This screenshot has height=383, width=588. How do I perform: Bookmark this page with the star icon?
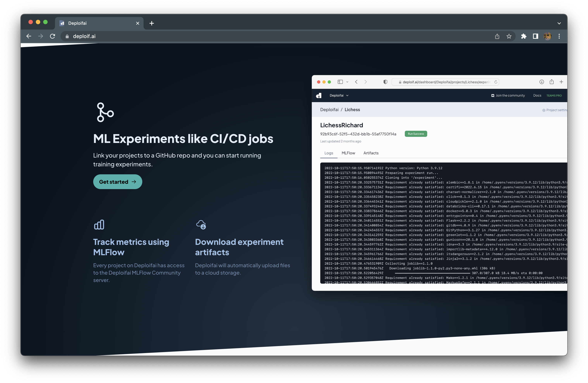pos(509,36)
